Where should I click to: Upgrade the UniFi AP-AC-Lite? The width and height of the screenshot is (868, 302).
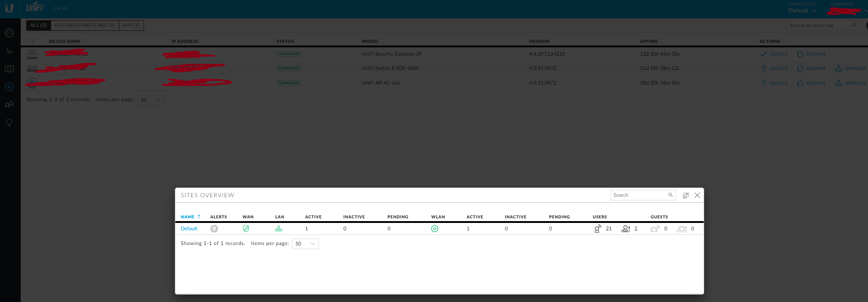coord(851,83)
